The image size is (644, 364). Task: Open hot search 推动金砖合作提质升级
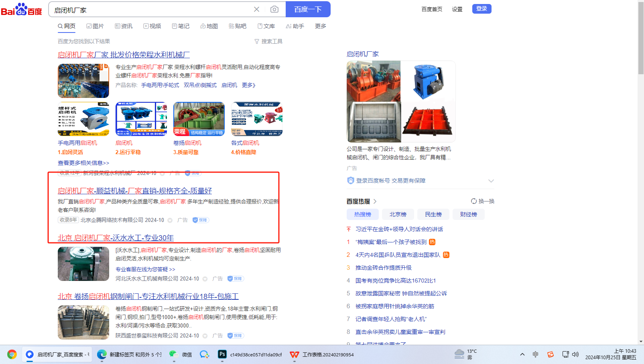coord(384,268)
